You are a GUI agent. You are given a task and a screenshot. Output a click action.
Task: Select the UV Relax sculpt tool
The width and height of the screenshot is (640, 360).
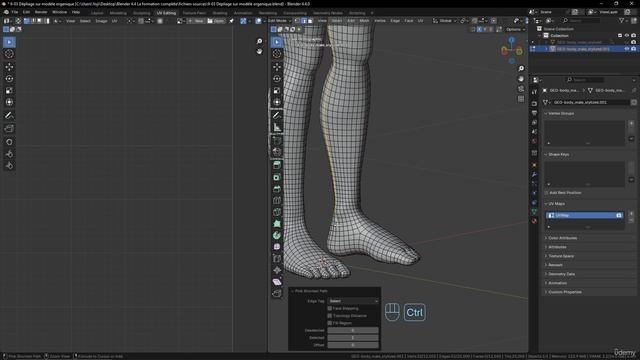[9, 154]
